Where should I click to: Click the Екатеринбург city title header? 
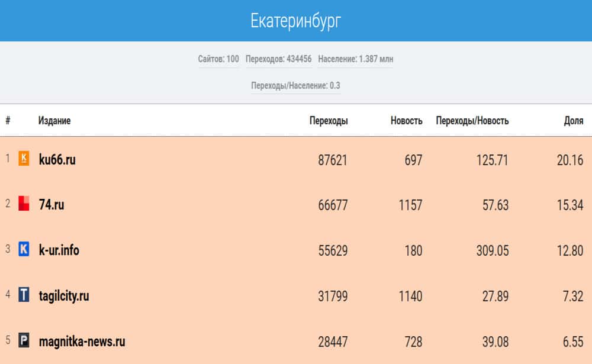point(296,21)
